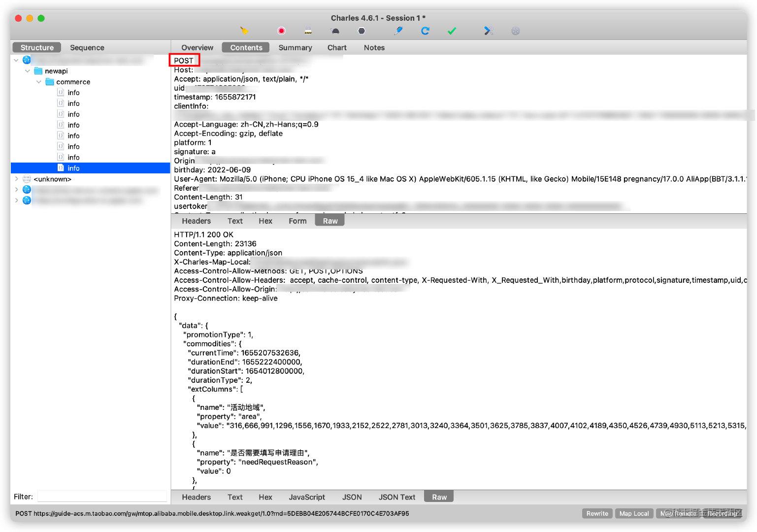Viewport: 757px width, 532px height.
Task: Click the POST method line
Action: [184, 61]
